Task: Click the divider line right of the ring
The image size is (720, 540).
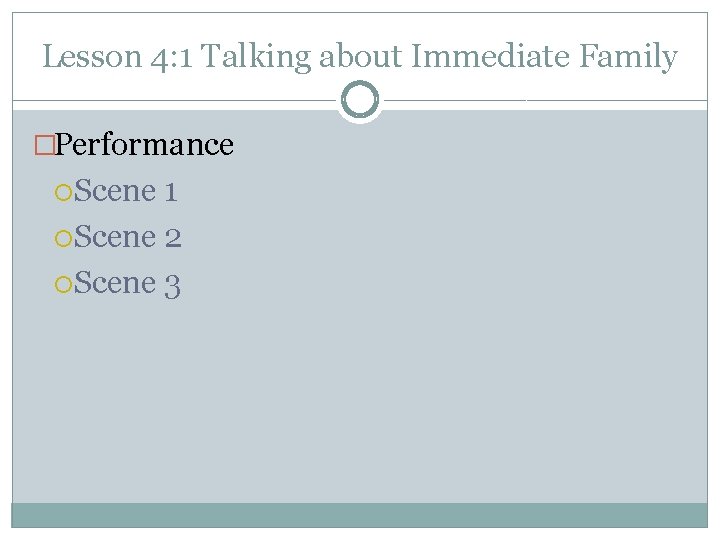Action: pyautogui.click(x=546, y=100)
